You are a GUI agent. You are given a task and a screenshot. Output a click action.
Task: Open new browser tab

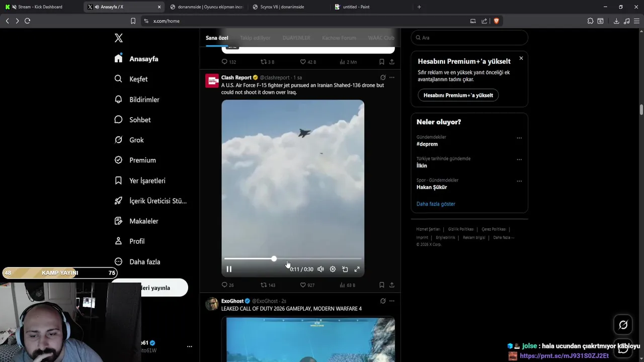(x=419, y=7)
